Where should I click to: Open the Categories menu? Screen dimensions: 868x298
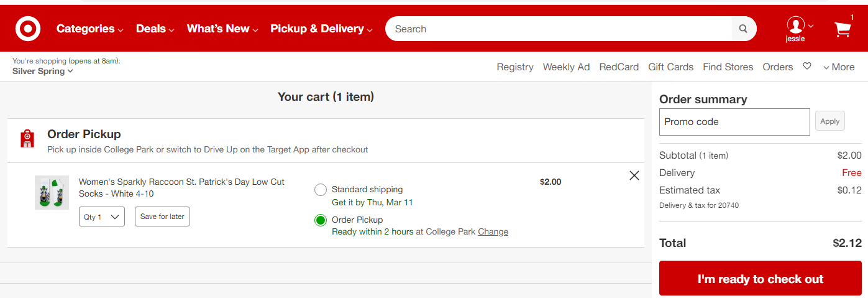click(x=89, y=29)
